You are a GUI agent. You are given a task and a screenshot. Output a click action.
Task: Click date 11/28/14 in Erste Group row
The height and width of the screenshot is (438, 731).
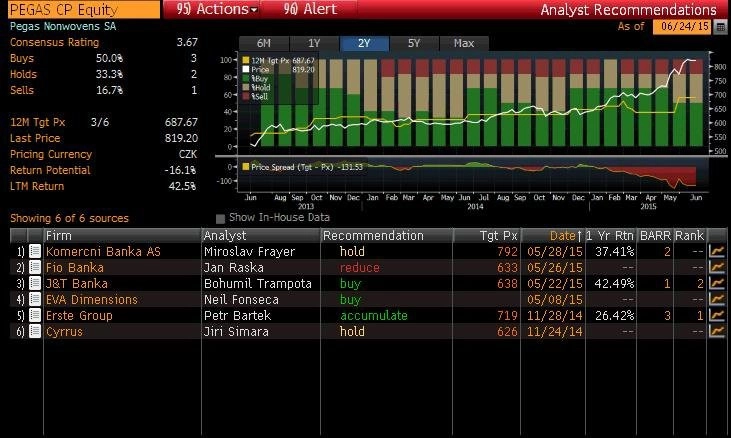(x=555, y=315)
